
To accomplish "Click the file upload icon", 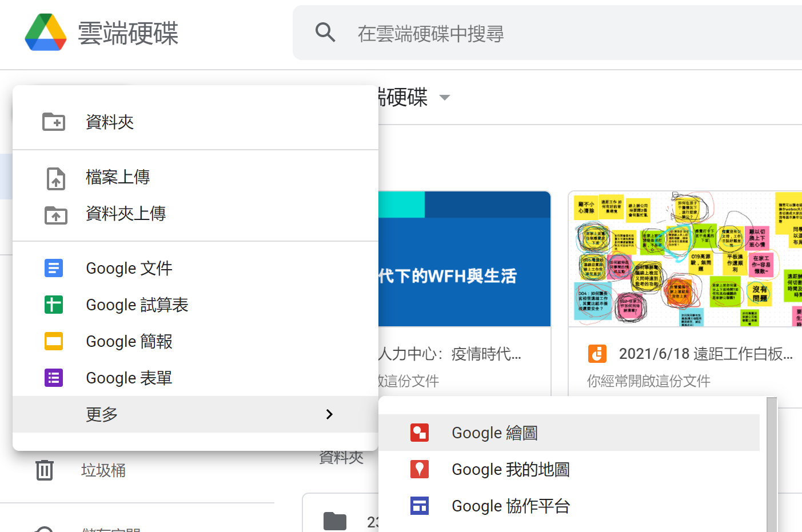I will [x=55, y=178].
